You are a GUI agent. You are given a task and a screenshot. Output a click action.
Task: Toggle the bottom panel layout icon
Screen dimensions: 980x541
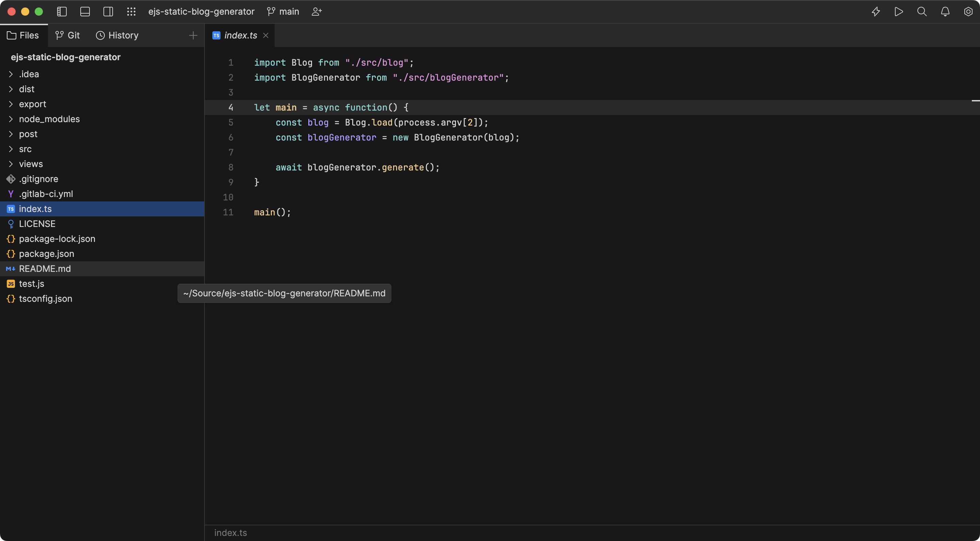coord(85,12)
